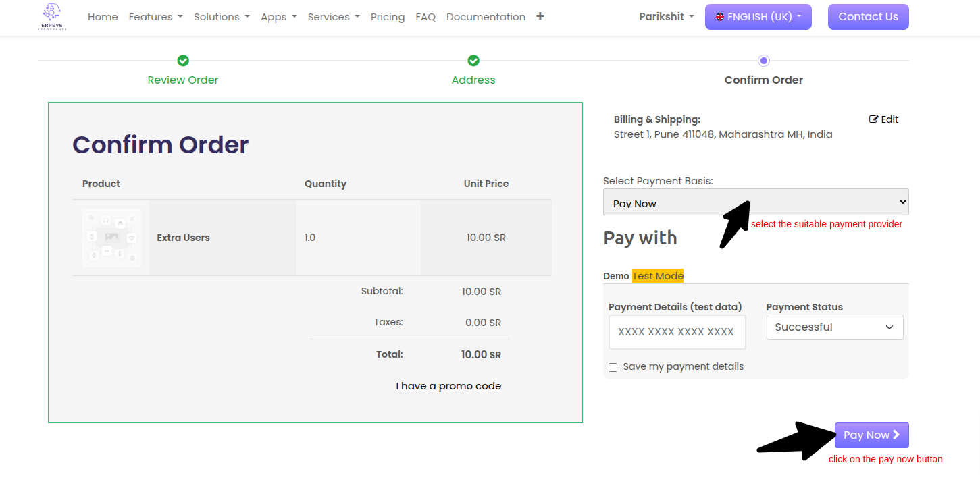Click the Address step checkmark icon
980x492 pixels.
pyautogui.click(x=473, y=61)
